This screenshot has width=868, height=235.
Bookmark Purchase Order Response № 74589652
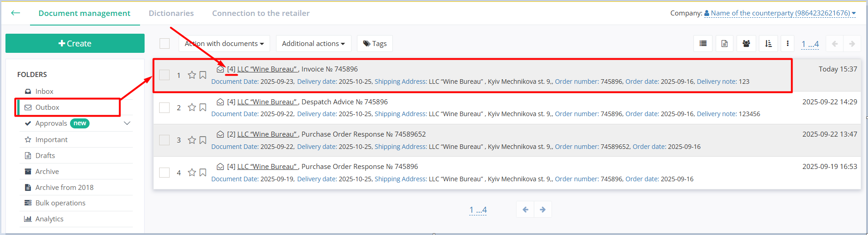click(203, 140)
